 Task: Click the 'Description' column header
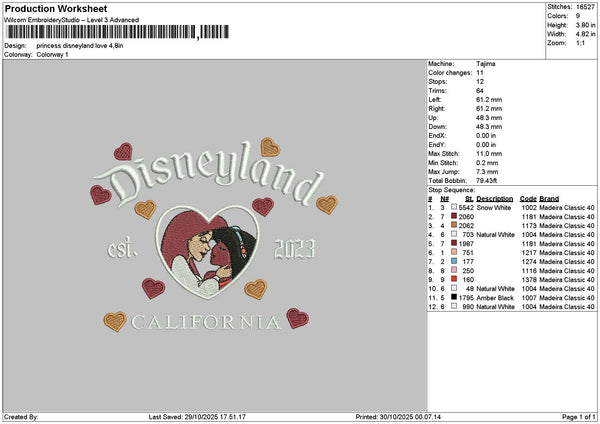(495, 199)
